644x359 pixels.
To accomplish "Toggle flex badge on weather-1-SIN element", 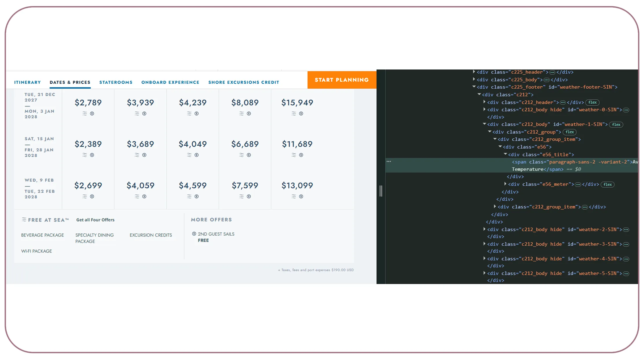I will (x=616, y=124).
